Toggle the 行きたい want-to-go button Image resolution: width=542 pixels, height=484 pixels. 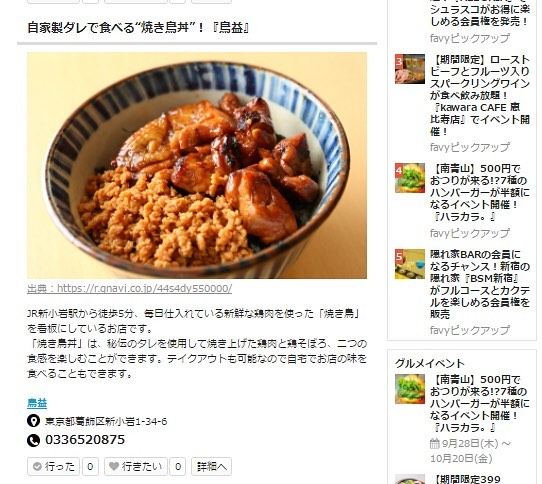click(136, 466)
